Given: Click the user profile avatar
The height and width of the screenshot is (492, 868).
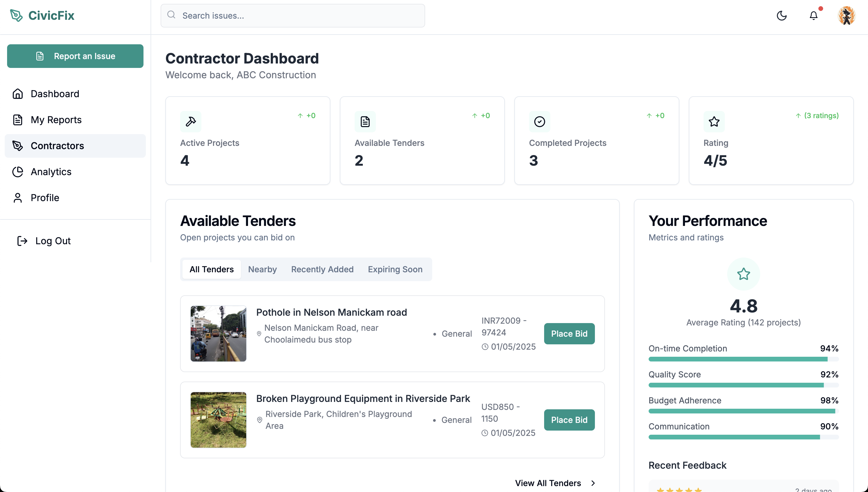Looking at the screenshot, I should (847, 15).
